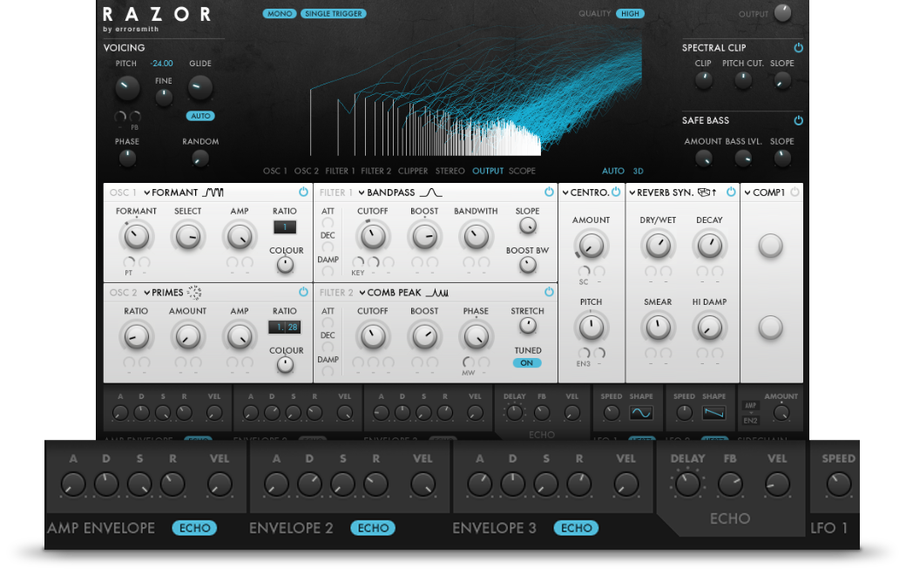
Task: Click the MONO voicing button
Action: point(280,13)
